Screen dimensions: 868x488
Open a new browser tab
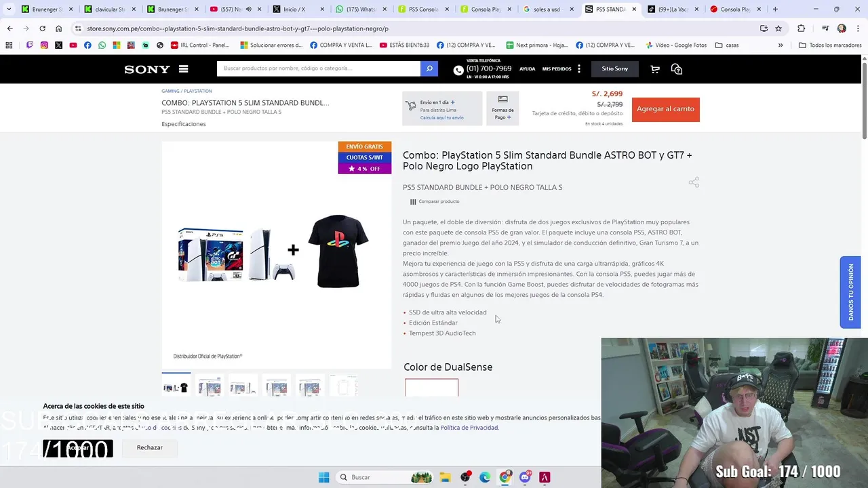click(775, 9)
